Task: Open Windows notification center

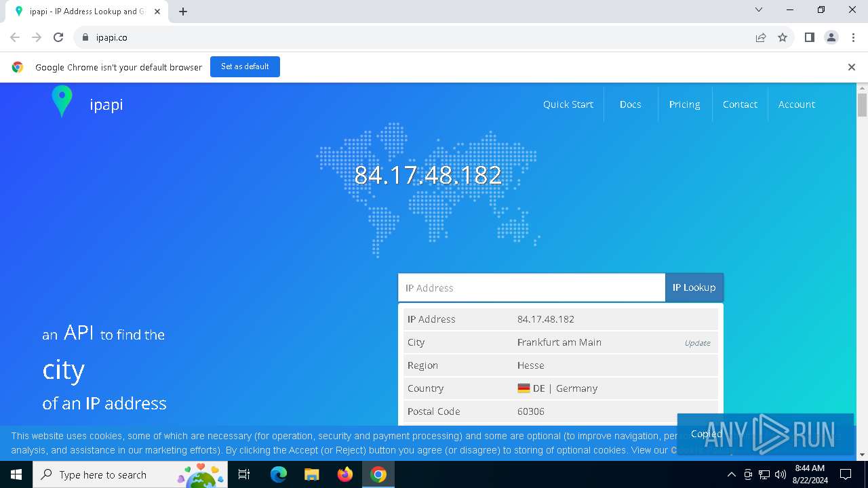Action: (x=846, y=474)
